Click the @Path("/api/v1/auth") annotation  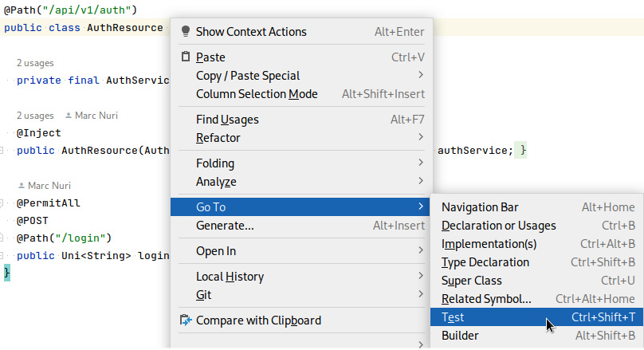click(x=71, y=10)
